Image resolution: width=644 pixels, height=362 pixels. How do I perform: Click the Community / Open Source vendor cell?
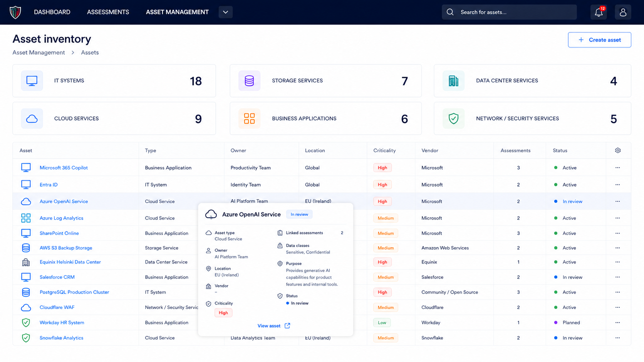pyautogui.click(x=449, y=292)
